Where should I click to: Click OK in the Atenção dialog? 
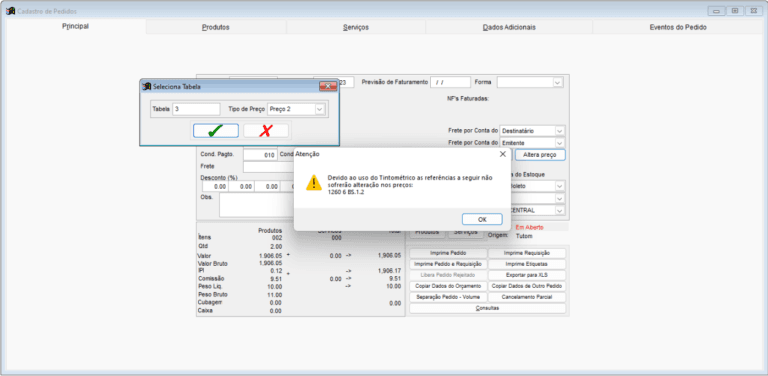tap(482, 219)
